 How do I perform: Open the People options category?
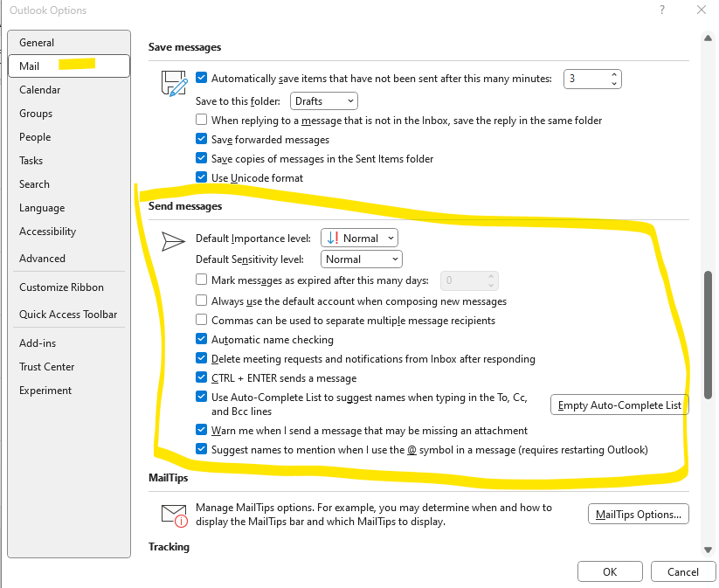tap(69, 137)
